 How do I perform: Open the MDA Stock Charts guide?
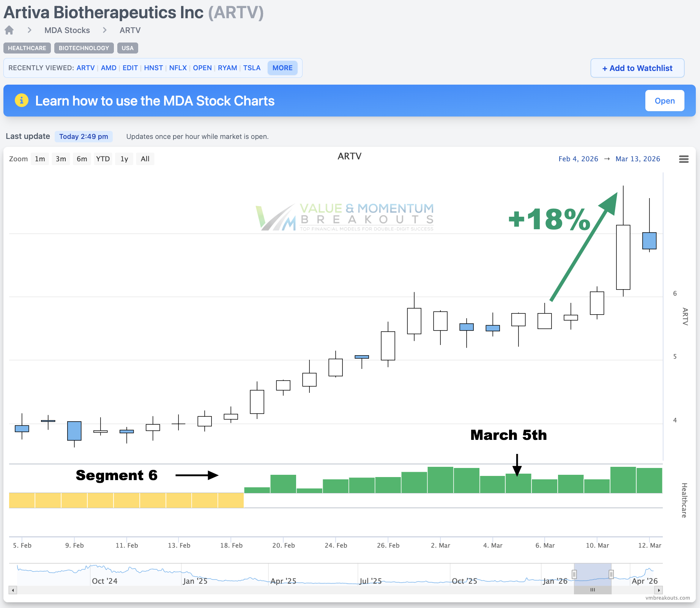click(x=665, y=101)
